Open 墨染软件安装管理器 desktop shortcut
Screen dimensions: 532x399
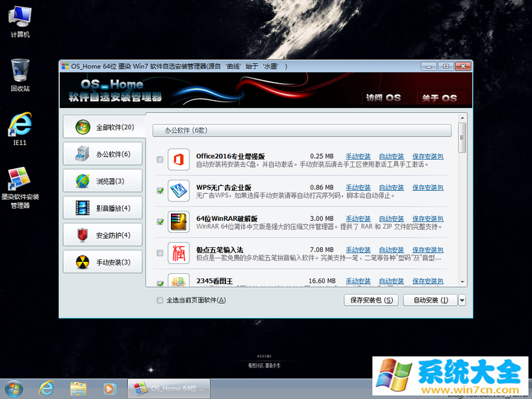[x=20, y=187]
